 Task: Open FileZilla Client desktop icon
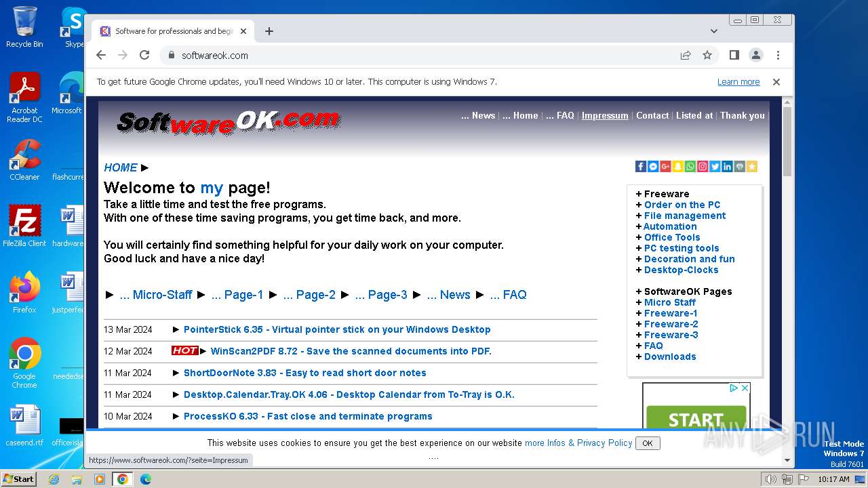tap(24, 226)
